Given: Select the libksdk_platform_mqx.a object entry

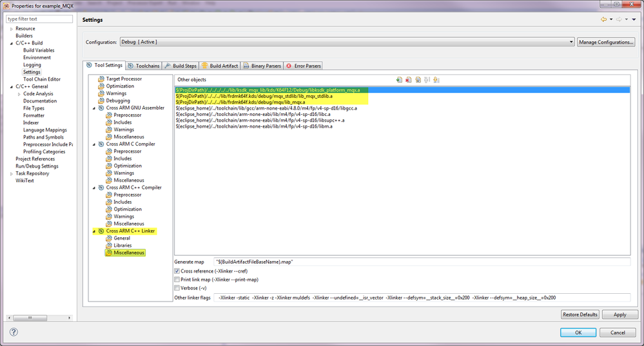Looking at the screenshot, I should (x=402, y=90).
